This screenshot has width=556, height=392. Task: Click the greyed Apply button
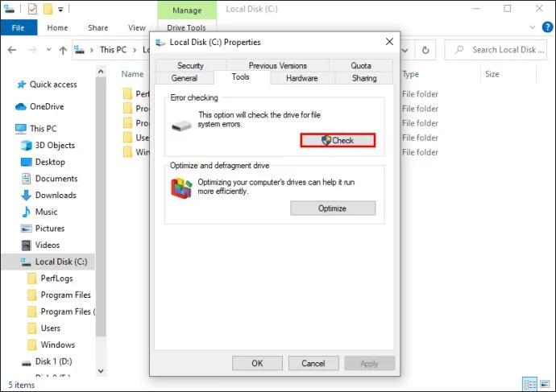click(370, 363)
